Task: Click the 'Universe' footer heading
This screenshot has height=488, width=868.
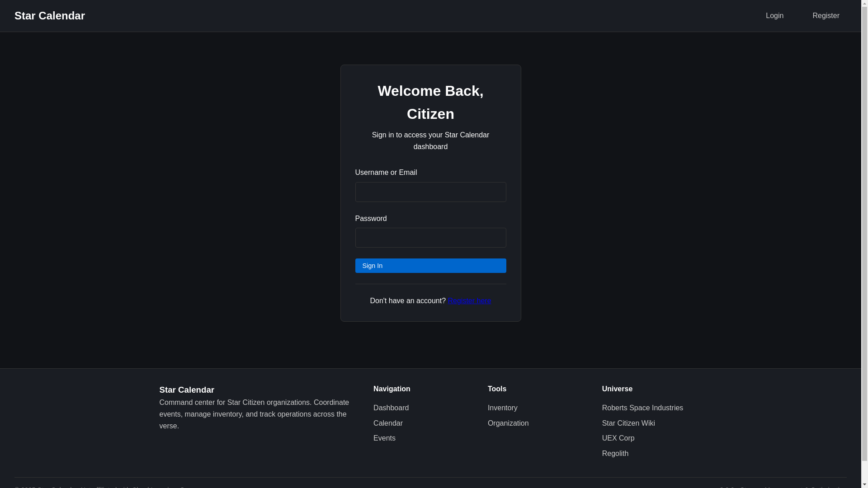Action: pos(617,389)
